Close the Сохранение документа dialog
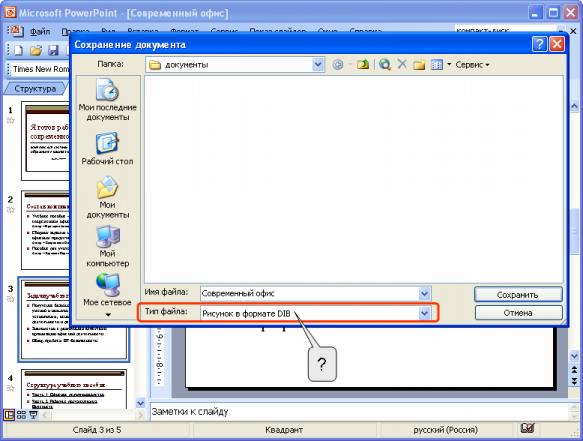The image size is (583, 441). coord(557,44)
